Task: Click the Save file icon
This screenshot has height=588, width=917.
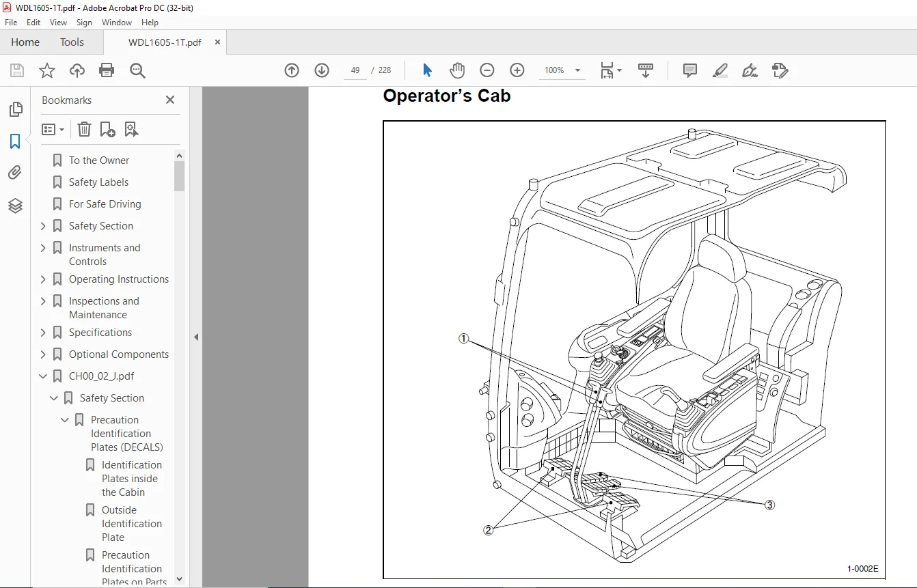Action: pyautogui.click(x=17, y=70)
